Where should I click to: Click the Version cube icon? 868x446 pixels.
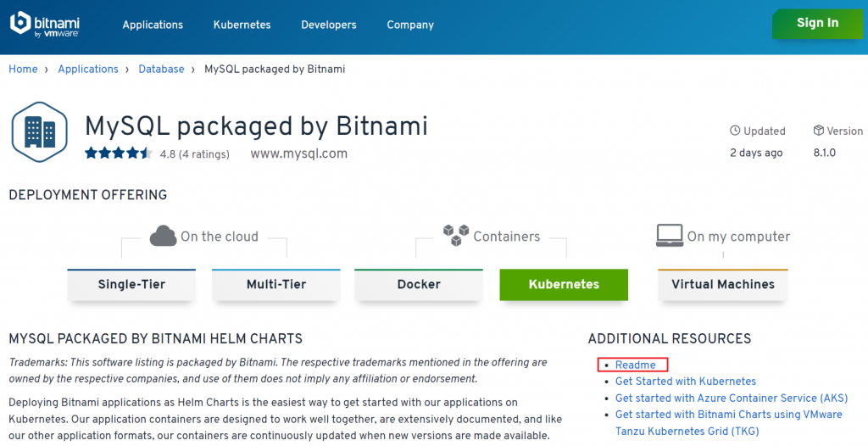(x=818, y=131)
